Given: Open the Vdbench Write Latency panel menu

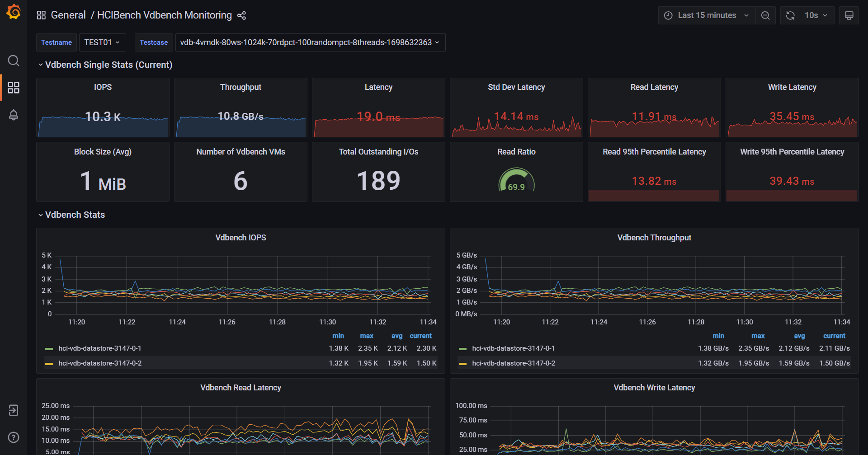Looking at the screenshot, I should point(654,388).
